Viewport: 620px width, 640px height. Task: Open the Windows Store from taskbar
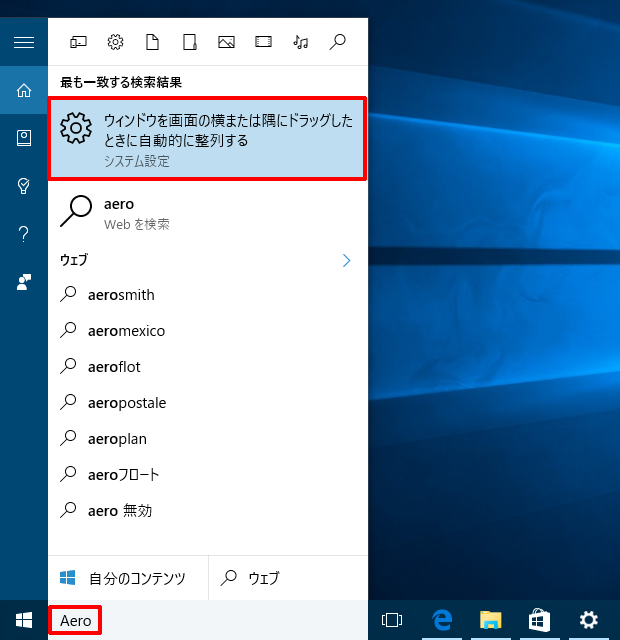click(540, 620)
